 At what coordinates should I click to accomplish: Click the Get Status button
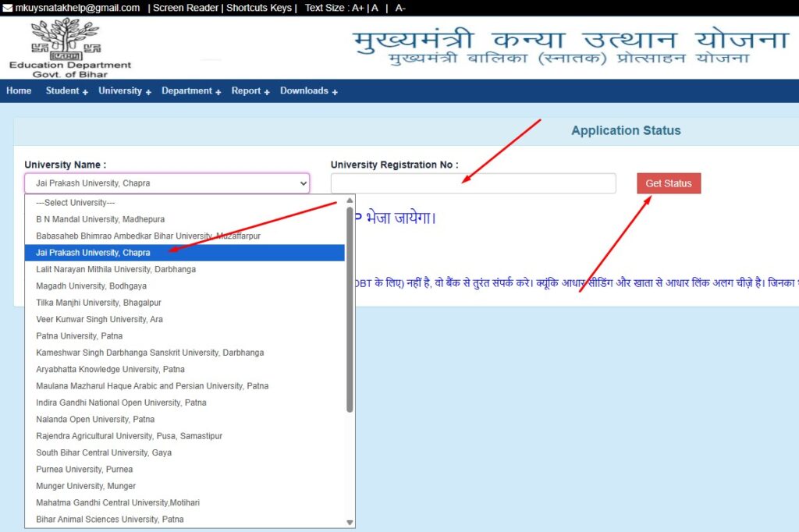pyautogui.click(x=669, y=183)
